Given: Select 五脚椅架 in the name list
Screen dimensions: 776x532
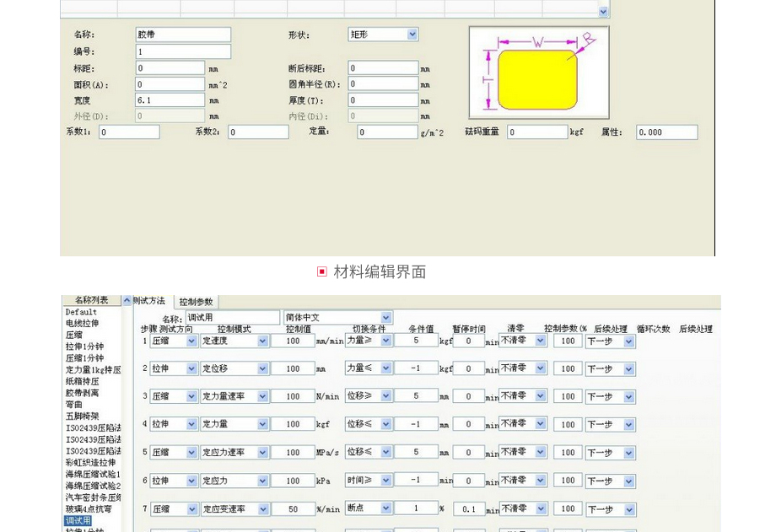Looking at the screenshot, I should point(83,416).
